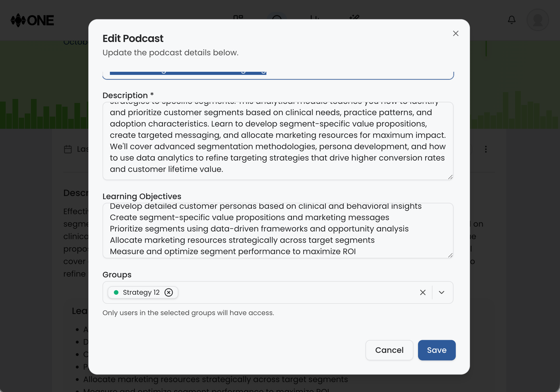Cancel editing the podcast
The image size is (560, 392).
(389, 350)
